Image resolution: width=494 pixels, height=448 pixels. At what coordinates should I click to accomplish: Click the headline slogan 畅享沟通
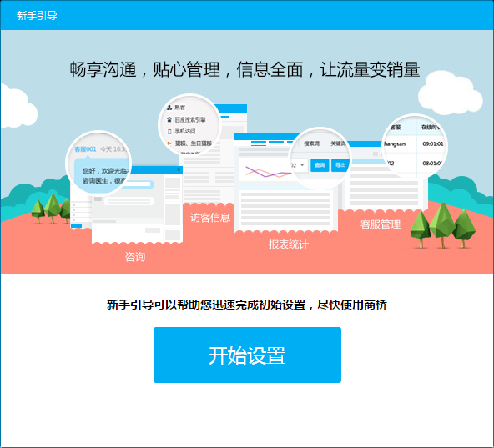tap(103, 69)
